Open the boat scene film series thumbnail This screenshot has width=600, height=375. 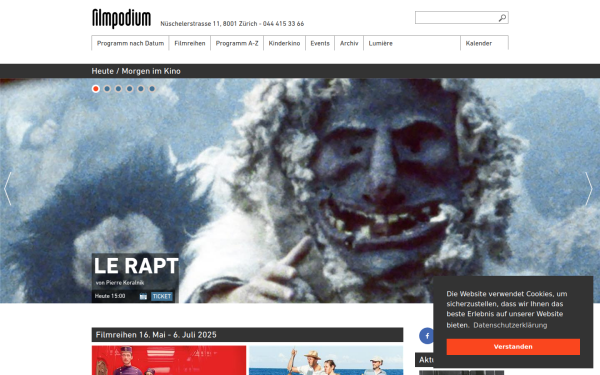coord(326,360)
